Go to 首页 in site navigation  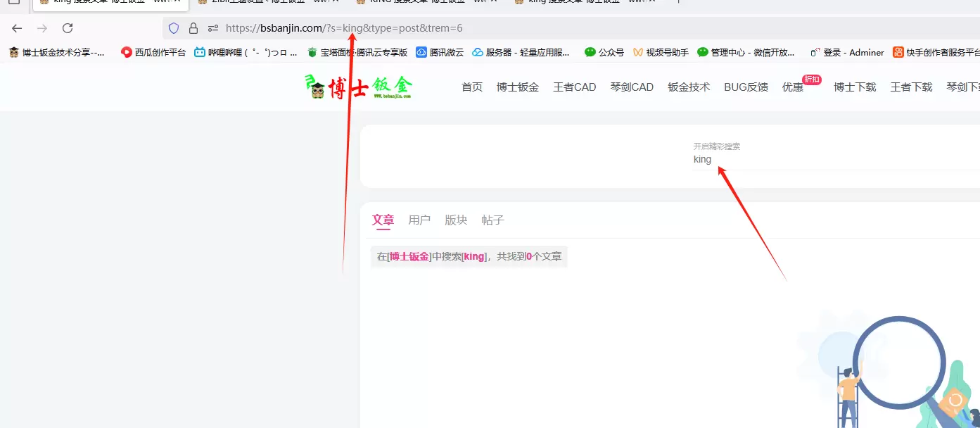(472, 87)
